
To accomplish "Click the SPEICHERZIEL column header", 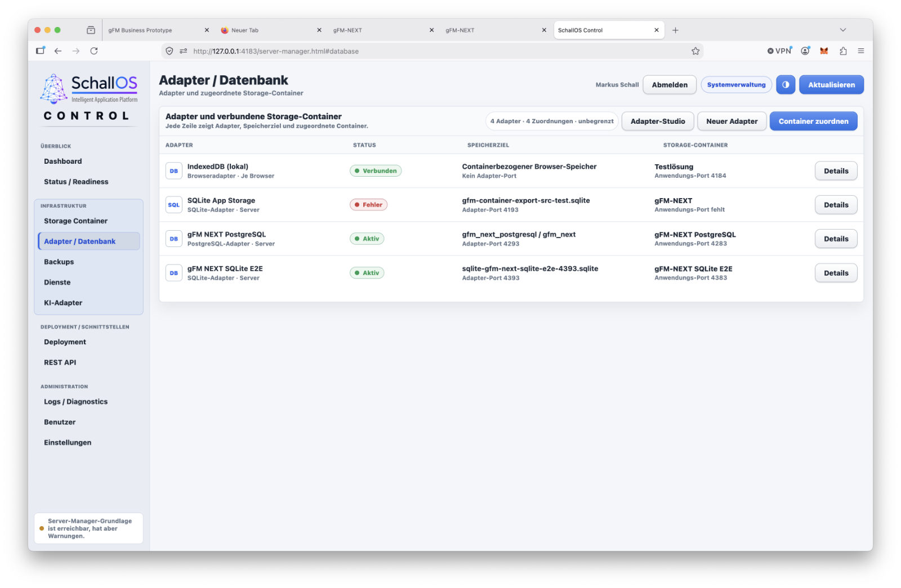I will [488, 145].
